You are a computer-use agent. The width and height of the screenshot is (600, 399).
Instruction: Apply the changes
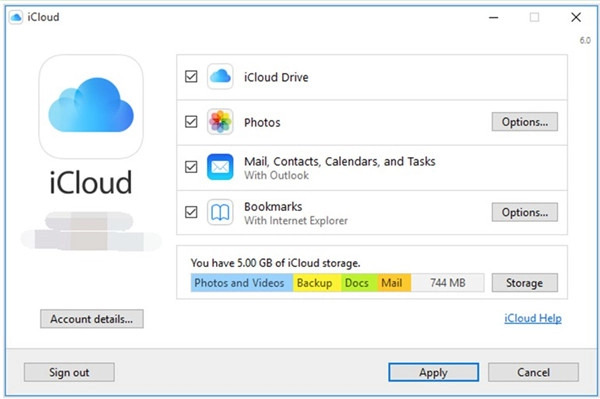click(434, 372)
